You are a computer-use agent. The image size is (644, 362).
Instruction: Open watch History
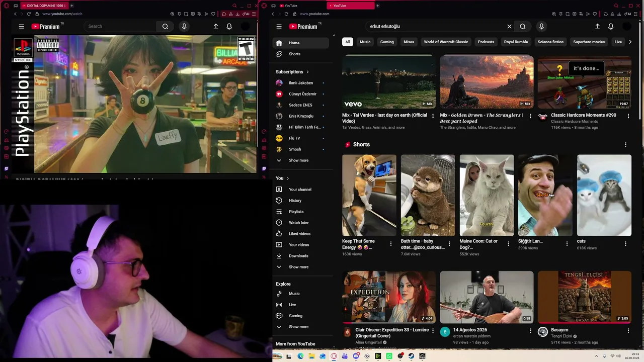[301, 201]
